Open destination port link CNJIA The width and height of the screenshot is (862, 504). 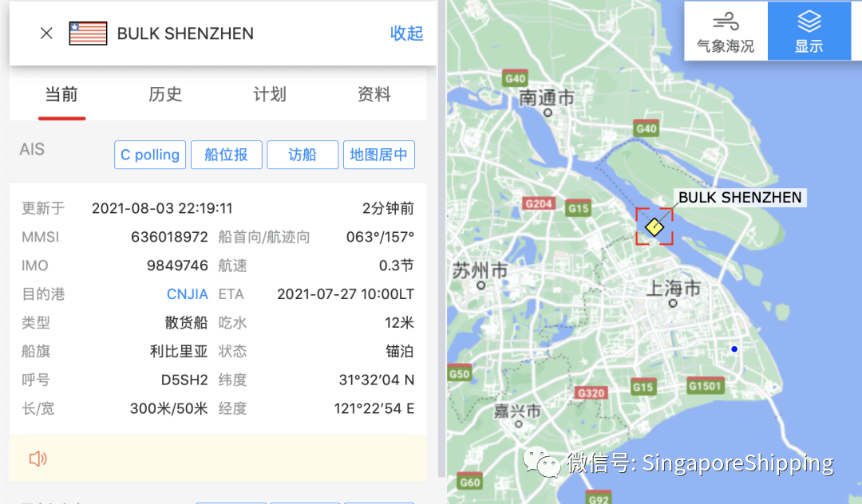[187, 294]
